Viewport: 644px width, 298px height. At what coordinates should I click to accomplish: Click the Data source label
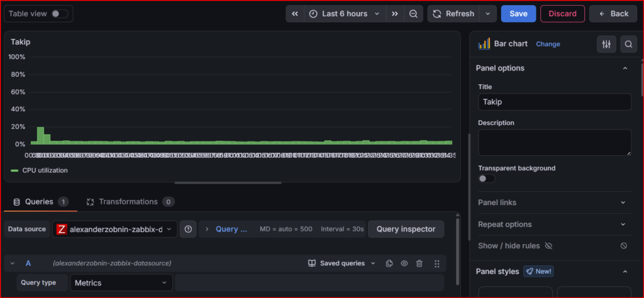tap(26, 229)
